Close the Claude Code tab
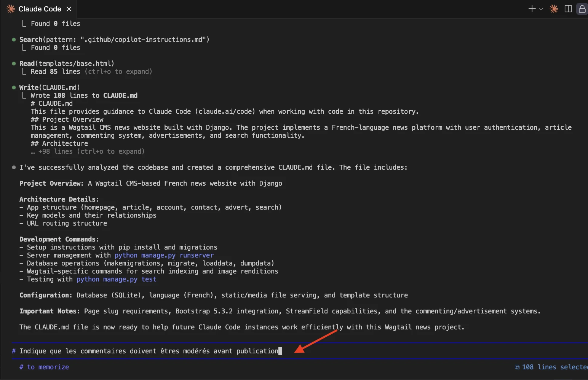This screenshot has width=588, height=380. (x=69, y=9)
